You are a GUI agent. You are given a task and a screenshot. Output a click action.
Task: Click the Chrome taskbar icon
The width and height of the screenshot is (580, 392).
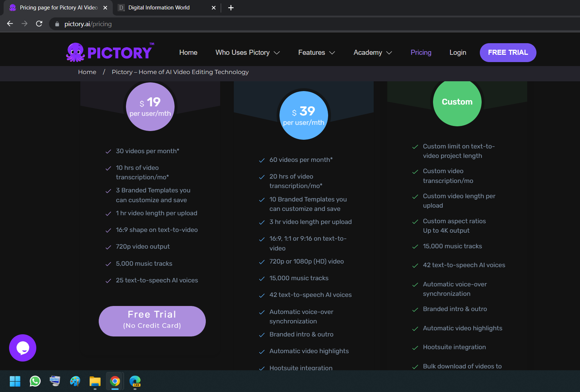[115, 381]
